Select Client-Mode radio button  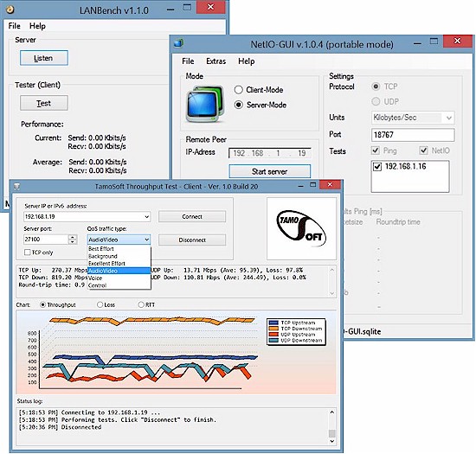click(x=239, y=90)
